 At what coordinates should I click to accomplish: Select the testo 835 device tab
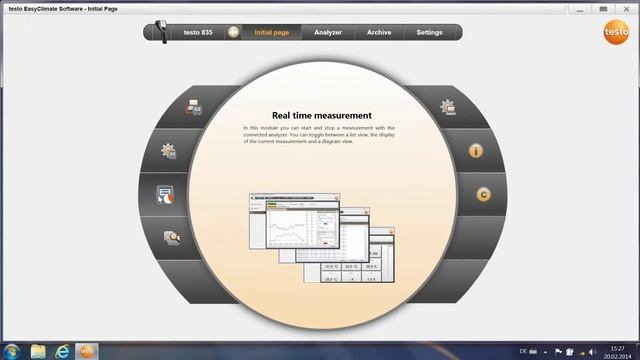tap(198, 32)
